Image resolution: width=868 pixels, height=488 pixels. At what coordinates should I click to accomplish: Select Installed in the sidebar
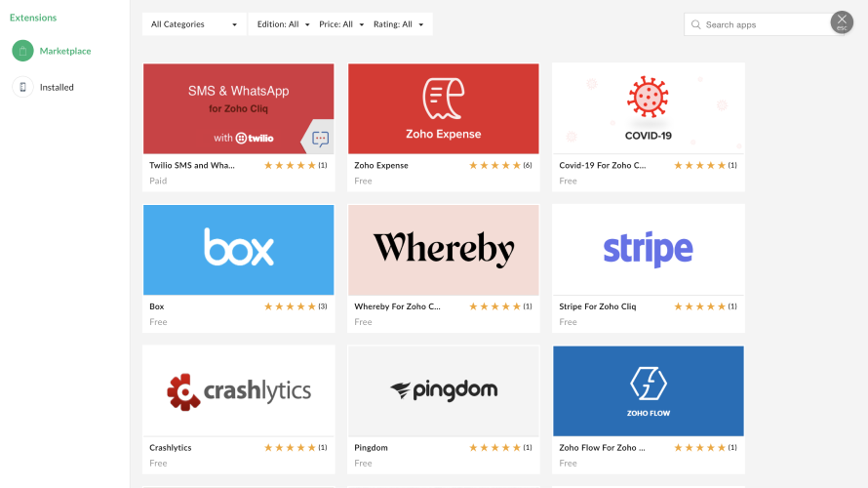pos(57,87)
